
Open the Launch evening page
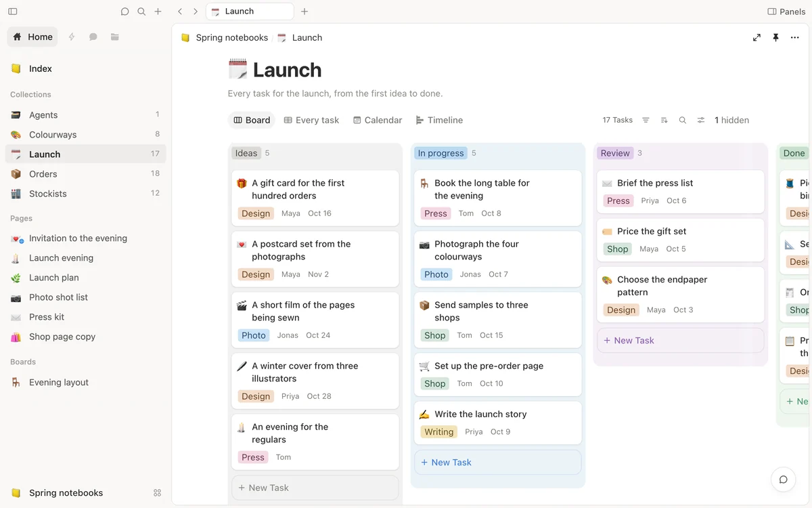point(85,258)
